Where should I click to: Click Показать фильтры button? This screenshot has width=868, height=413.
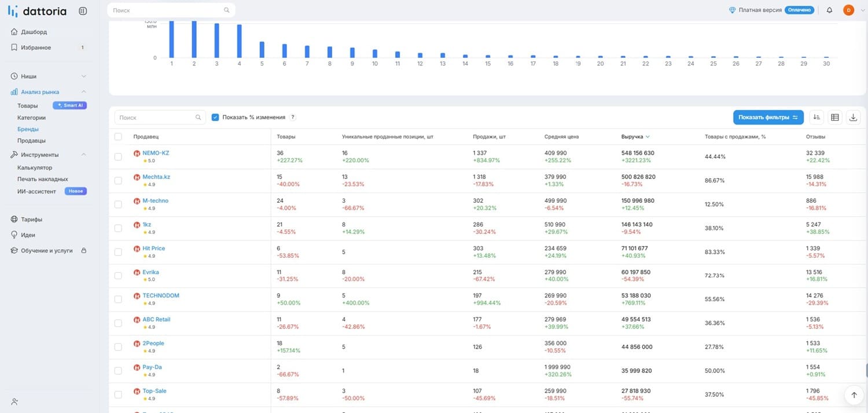click(768, 117)
